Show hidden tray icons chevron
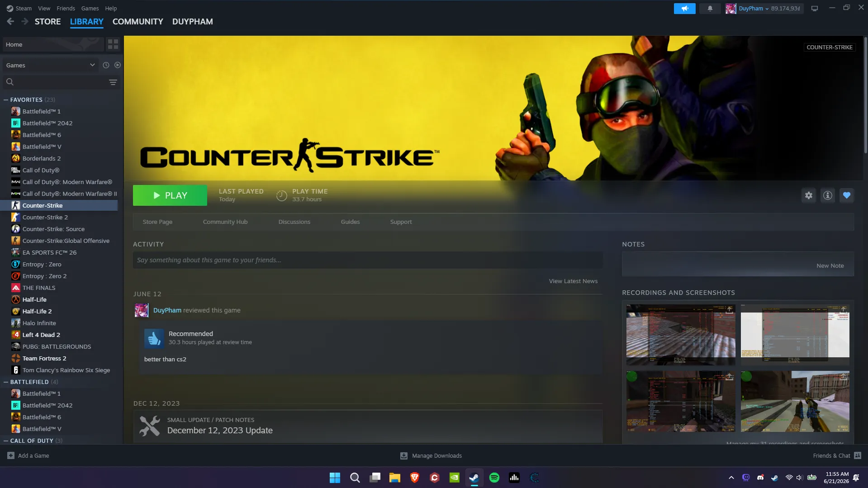The image size is (868, 488). point(731,478)
